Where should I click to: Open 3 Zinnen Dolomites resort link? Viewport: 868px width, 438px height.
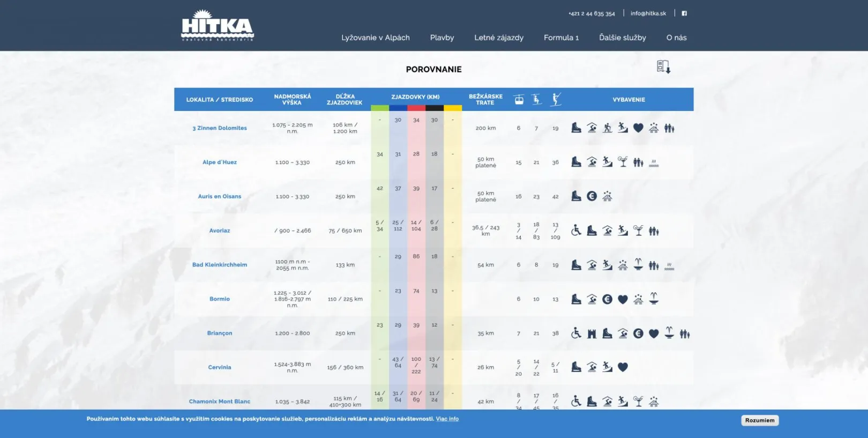click(220, 128)
